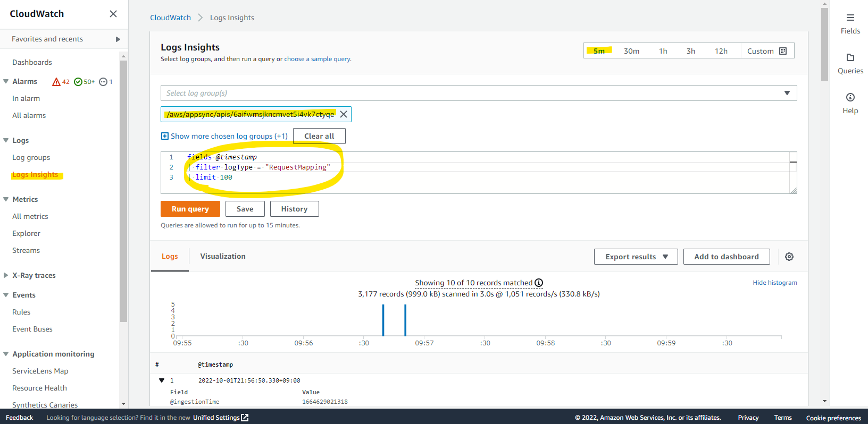Open Streams under Metrics

26,250
